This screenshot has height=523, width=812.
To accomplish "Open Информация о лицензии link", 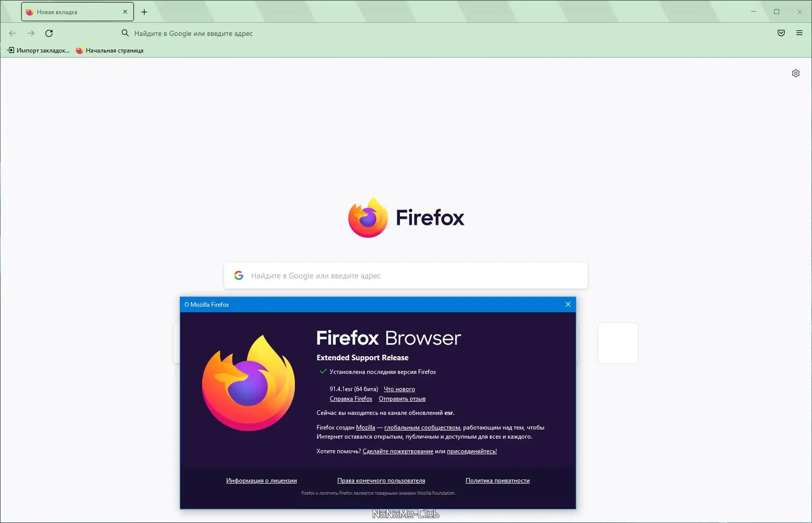I will point(262,481).
